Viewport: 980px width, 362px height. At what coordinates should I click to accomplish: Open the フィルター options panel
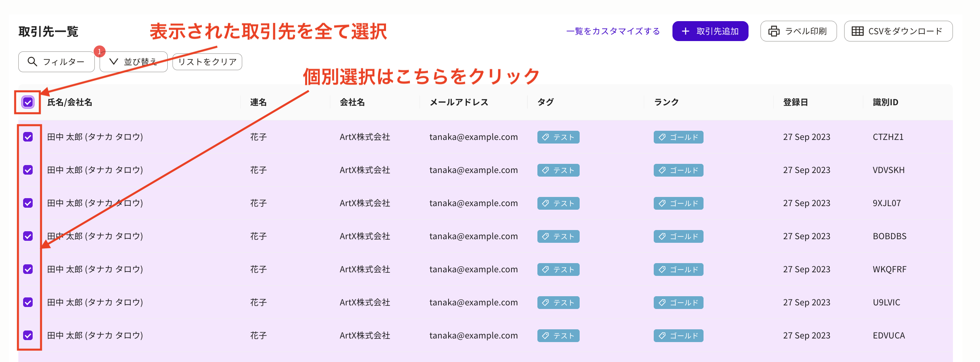[x=56, y=61]
